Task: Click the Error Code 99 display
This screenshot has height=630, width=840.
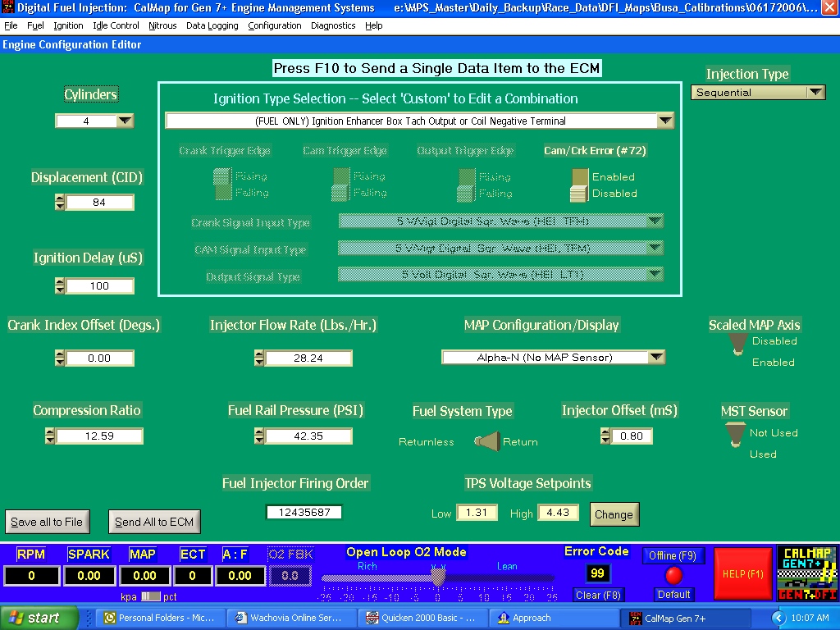Action: 597,573
